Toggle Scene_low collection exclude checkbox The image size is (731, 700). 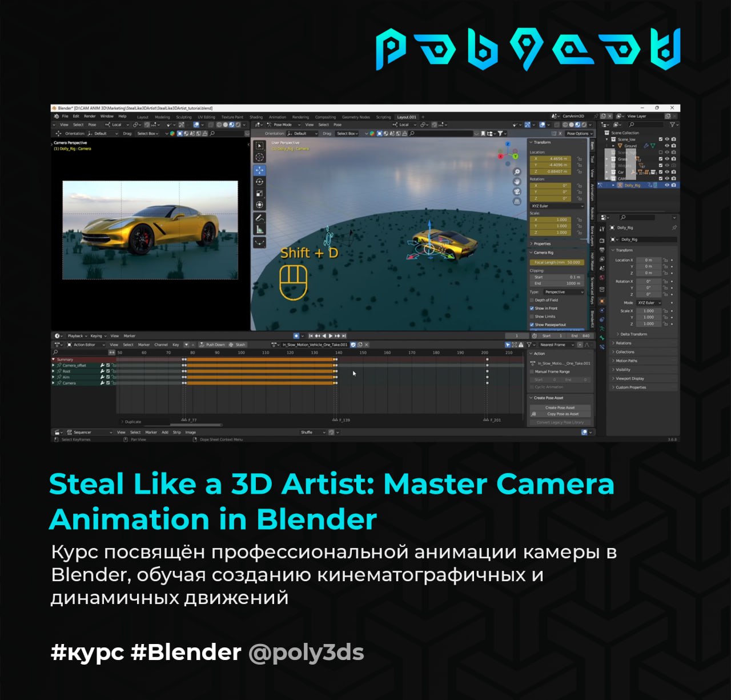(661, 139)
